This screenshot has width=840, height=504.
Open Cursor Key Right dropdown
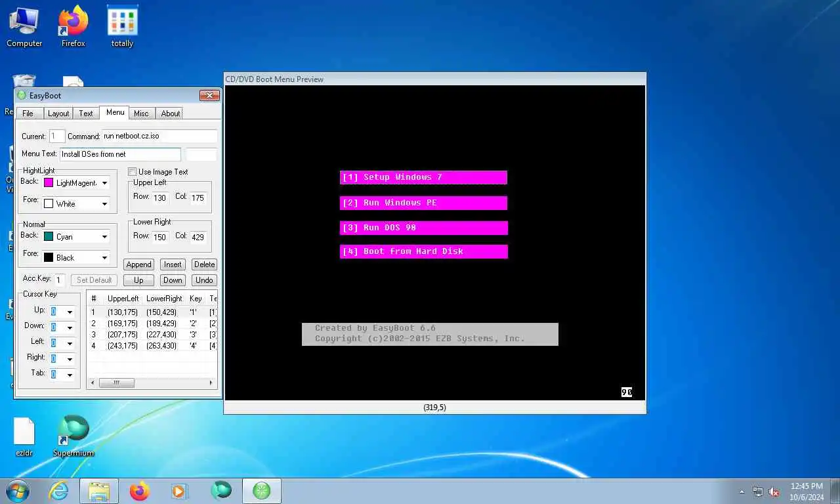click(x=70, y=360)
